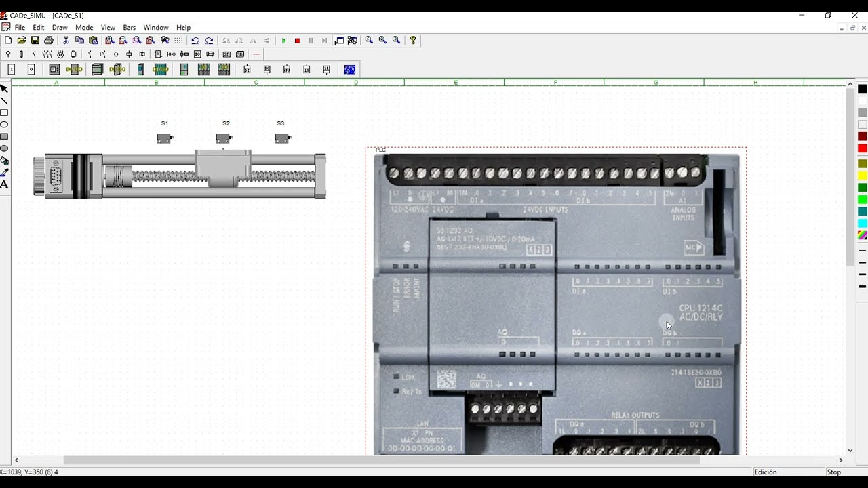This screenshot has height=488, width=868.
Task: Select the paint bucket fill tool
Action: pos(4,161)
